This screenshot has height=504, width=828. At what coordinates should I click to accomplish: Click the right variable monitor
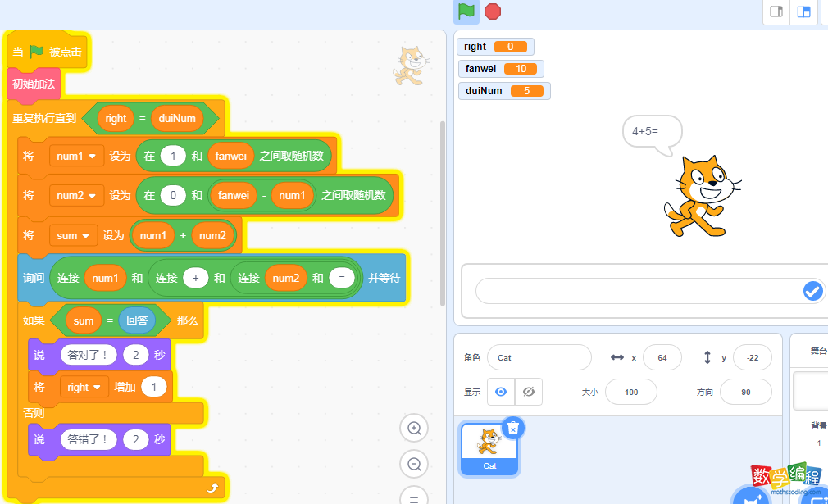pyautogui.click(x=495, y=47)
